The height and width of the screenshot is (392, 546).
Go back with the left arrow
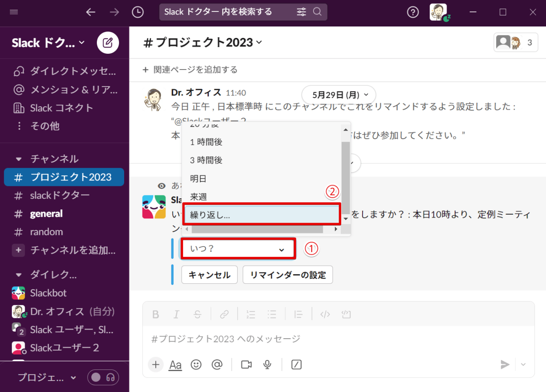[90, 12]
